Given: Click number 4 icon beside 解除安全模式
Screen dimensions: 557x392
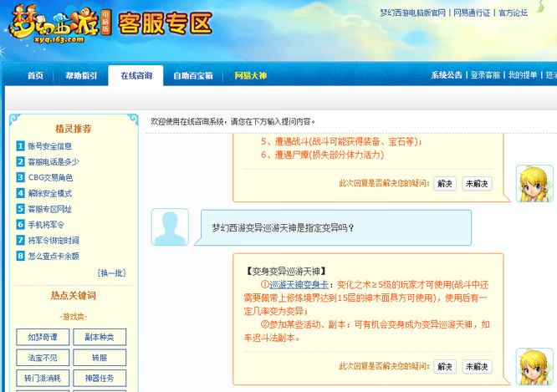Looking at the screenshot, I should [21, 193].
